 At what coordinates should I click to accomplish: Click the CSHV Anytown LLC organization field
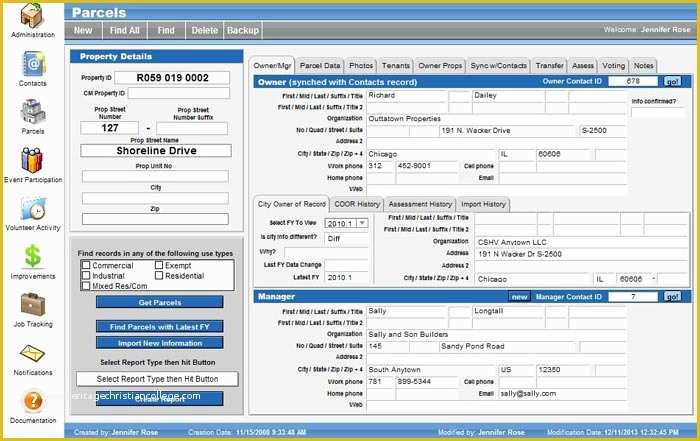click(582, 242)
